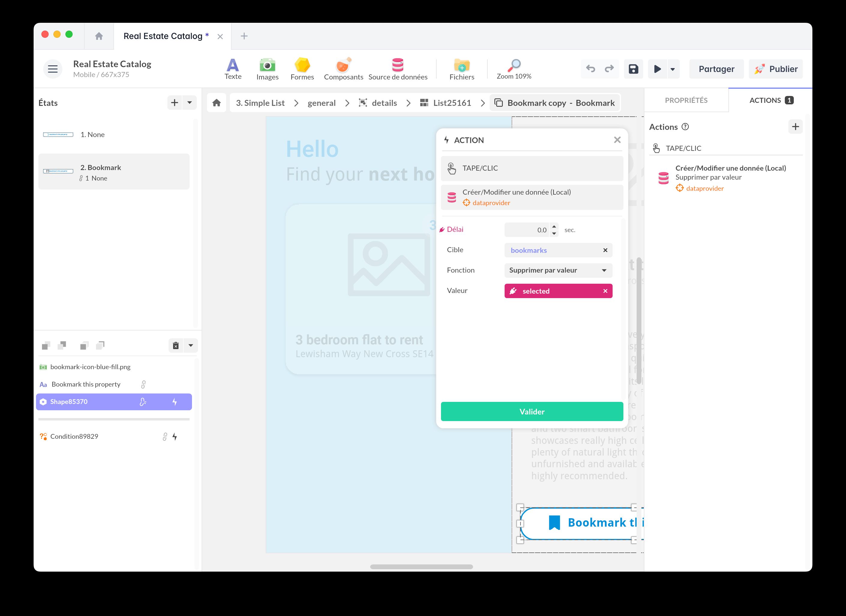This screenshot has width=846, height=616.
Task: Navigate to general breadcrumb
Action: pos(322,103)
